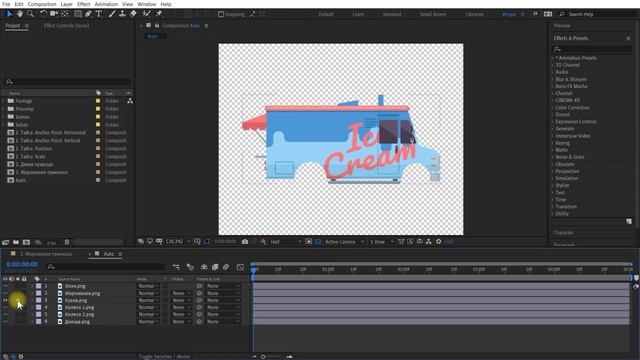Open blending Mode dropdown for Окно.png layer
Image resolution: width=640 pixels, height=360 pixels.
tap(148, 286)
